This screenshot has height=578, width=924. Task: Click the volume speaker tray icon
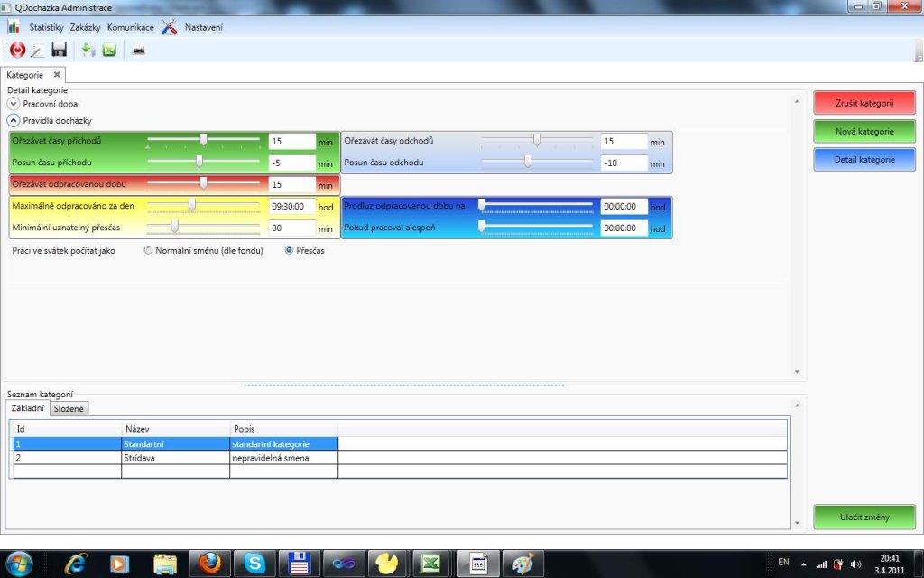(856, 564)
